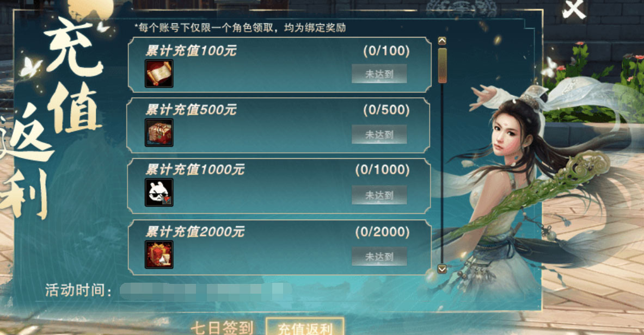Viewport: 644px width, 335px height.
Task: Click the (0/1000) progress counter
Action: pyautogui.click(x=382, y=170)
